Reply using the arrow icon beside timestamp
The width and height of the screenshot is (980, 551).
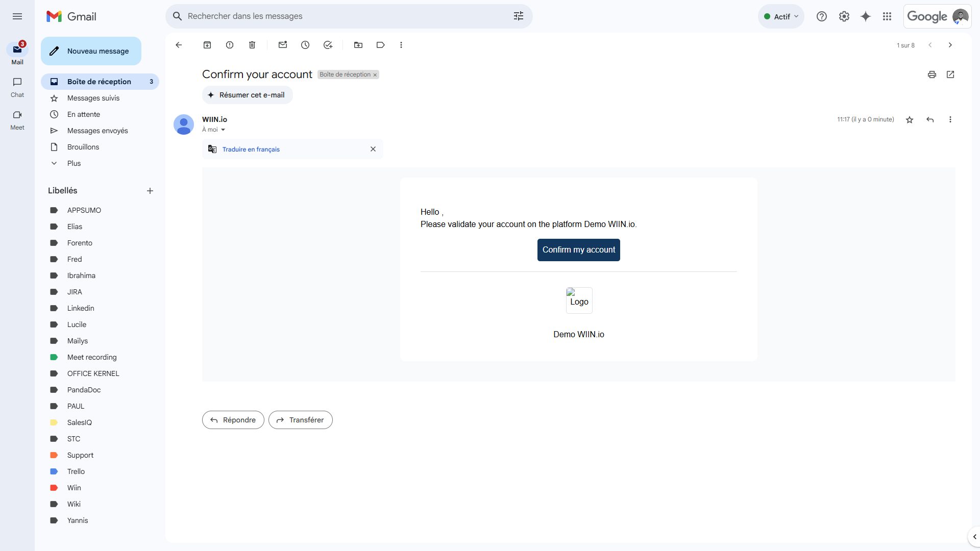pos(930,119)
